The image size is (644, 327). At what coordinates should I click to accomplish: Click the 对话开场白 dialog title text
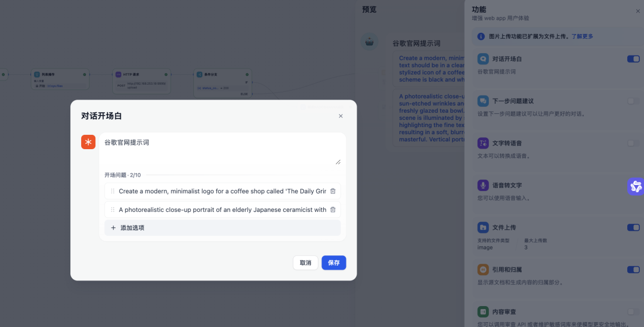tap(101, 116)
